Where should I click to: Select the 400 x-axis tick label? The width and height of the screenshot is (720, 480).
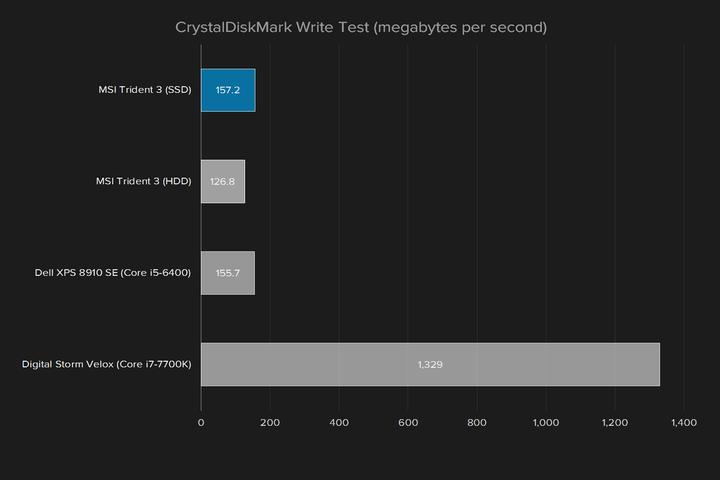pyautogui.click(x=339, y=424)
